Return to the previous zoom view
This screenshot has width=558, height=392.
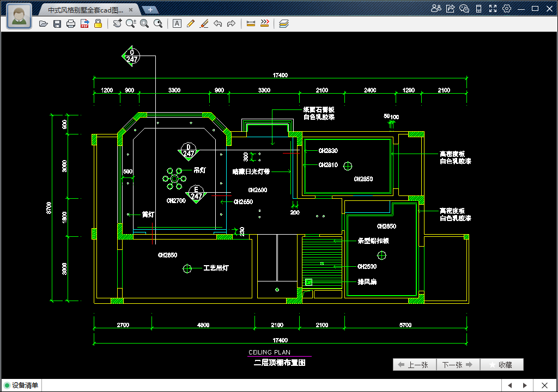158,23
